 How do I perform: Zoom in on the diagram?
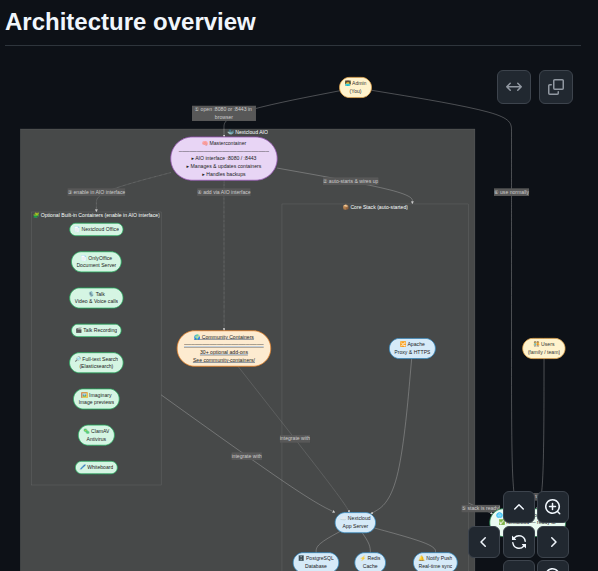tap(553, 507)
